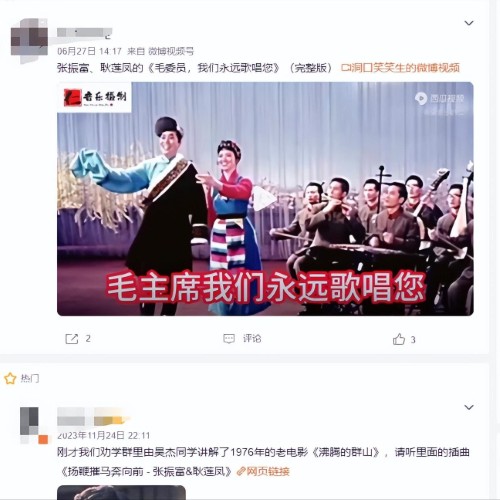This screenshot has width=500, height=500.
Task: Click the video icon before 洞口笑笑生
Action: (x=346, y=68)
